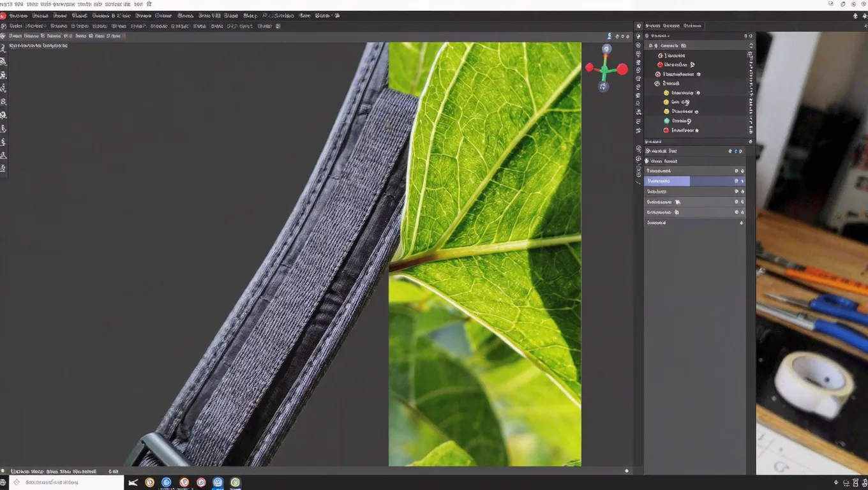The height and width of the screenshot is (490, 868).
Task: Click the white angular icon on the taskbar
Action: click(x=133, y=482)
